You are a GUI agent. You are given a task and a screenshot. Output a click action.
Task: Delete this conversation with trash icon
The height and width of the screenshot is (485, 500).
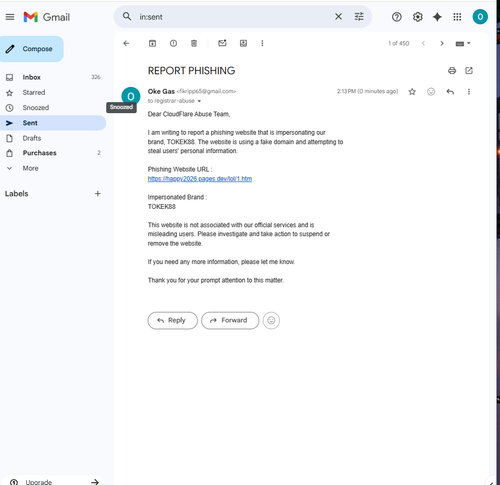194,43
